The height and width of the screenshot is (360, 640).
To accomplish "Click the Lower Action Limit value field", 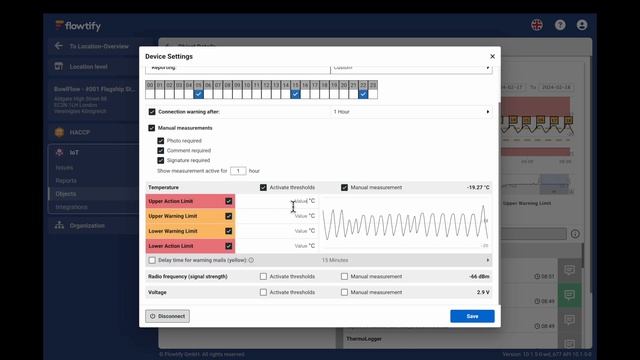I will 276,246.
